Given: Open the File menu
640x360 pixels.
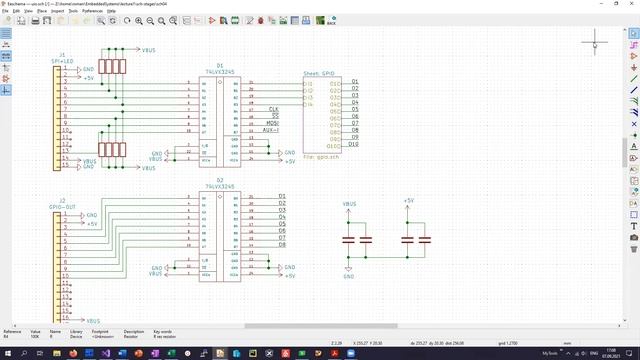Looking at the screenshot, I should click(x=5, y=11).
